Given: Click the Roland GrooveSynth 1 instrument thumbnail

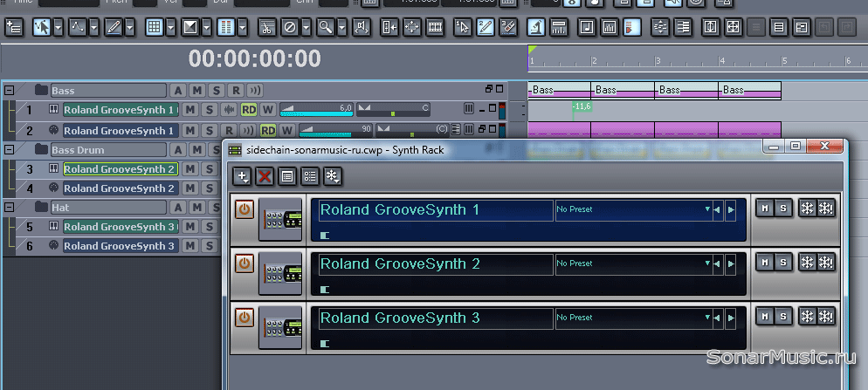Looking at the screenshot, I should tap(280, 219).
